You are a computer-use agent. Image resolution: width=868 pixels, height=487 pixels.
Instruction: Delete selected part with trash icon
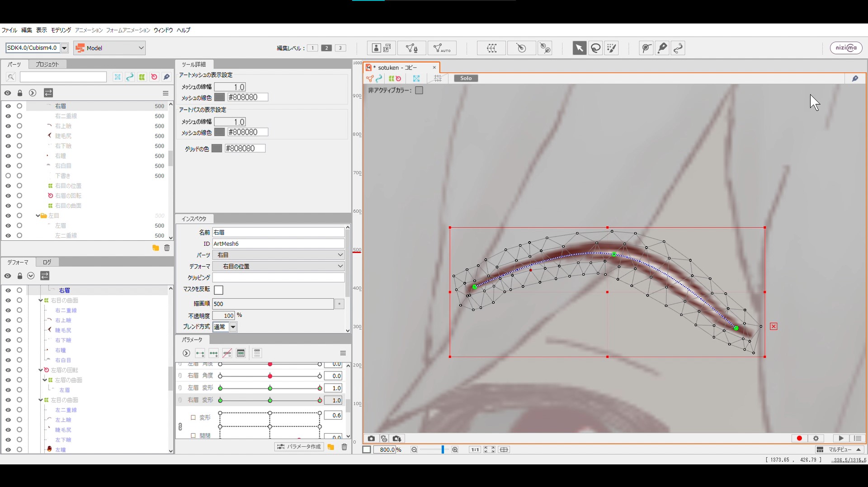click(x=167, y=248)
